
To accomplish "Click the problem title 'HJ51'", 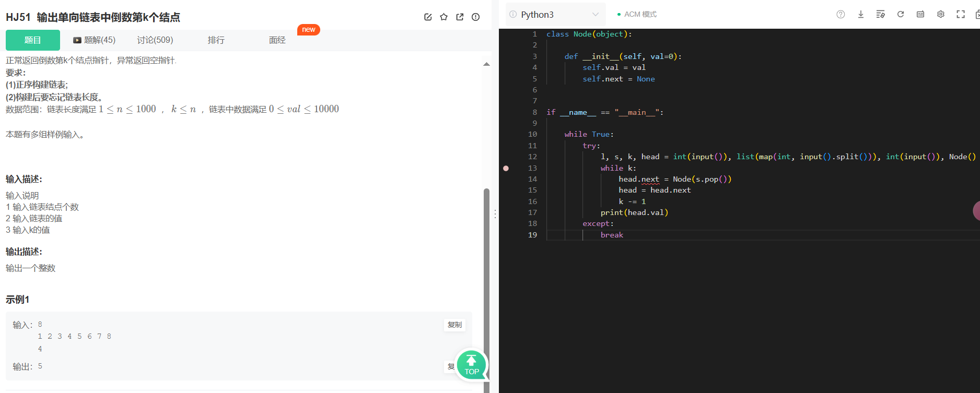I will click(18, 17).
